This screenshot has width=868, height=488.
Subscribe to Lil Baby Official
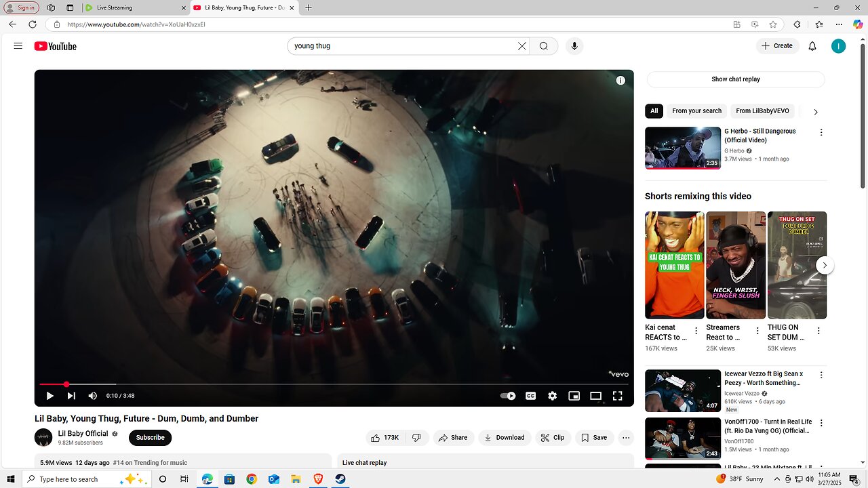tap(150, 438)
